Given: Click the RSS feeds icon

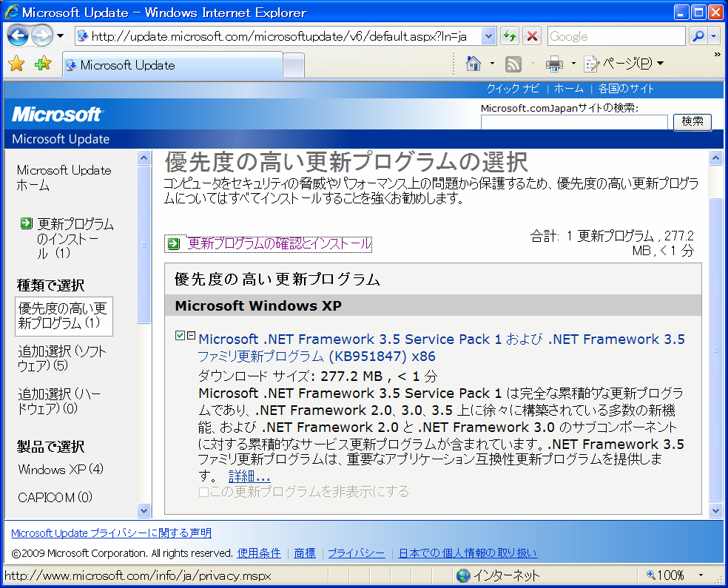Looking at the screenshot, I should [513, 64].
